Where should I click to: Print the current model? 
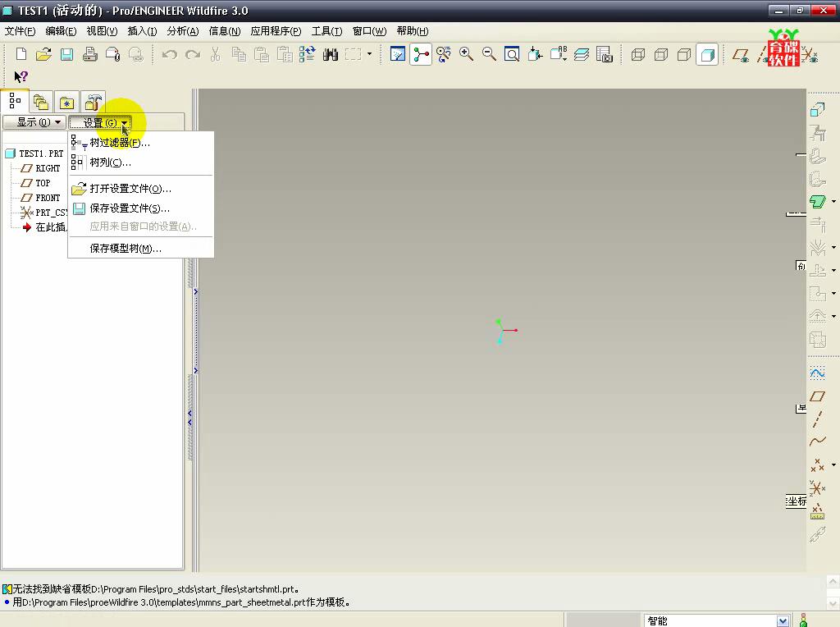89,54
